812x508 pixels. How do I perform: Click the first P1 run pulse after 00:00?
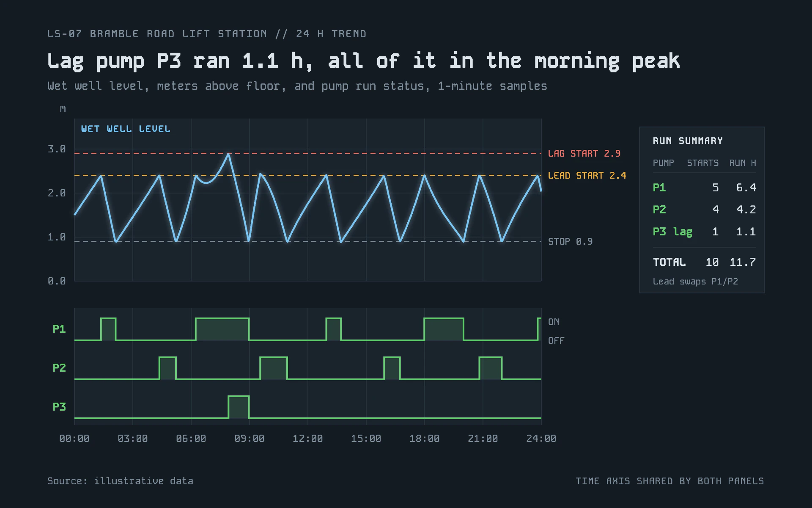(108, 329)
